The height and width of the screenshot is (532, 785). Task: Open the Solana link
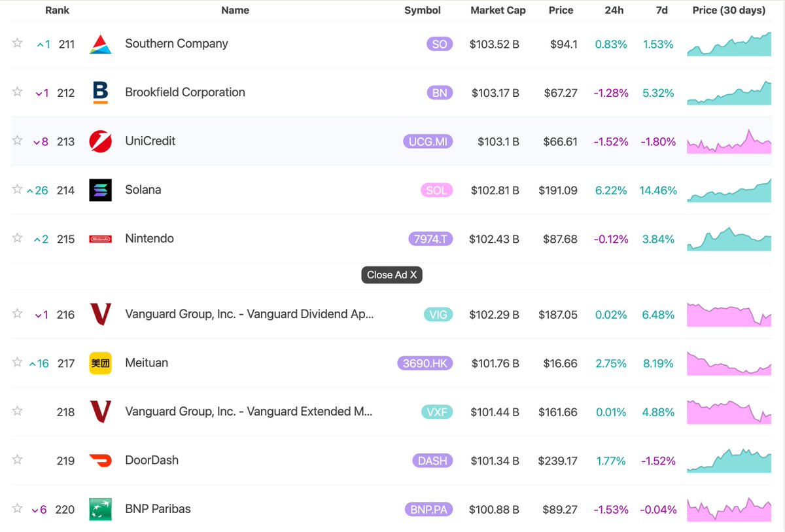[x=143, y=190]
